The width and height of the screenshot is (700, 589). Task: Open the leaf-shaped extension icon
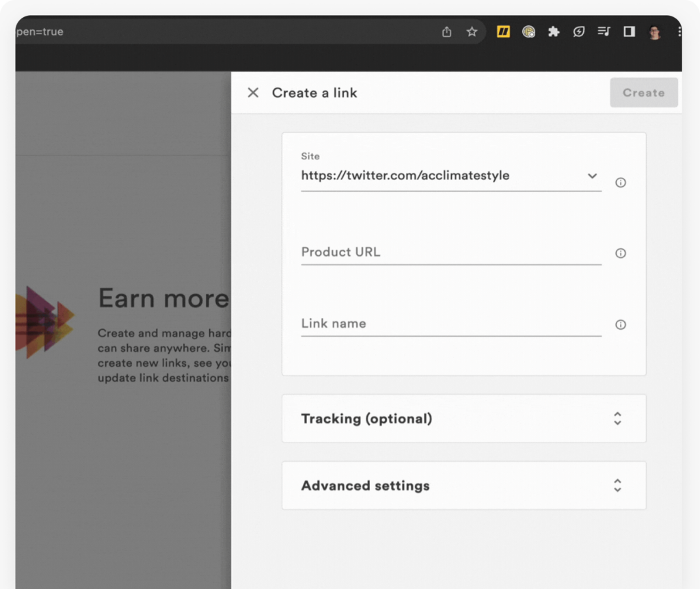(579, 31)
